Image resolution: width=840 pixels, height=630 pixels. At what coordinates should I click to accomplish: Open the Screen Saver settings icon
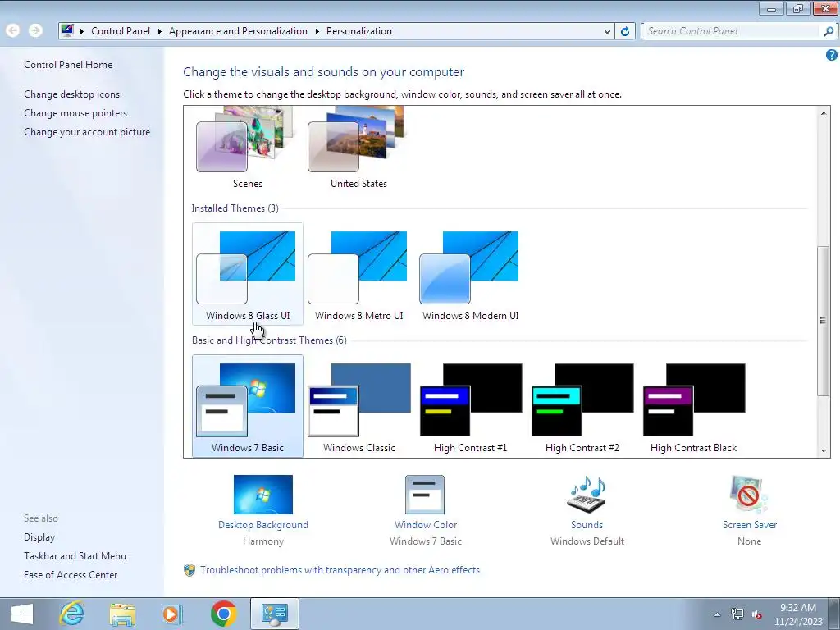pyautogui.click(x=748, y=495)
